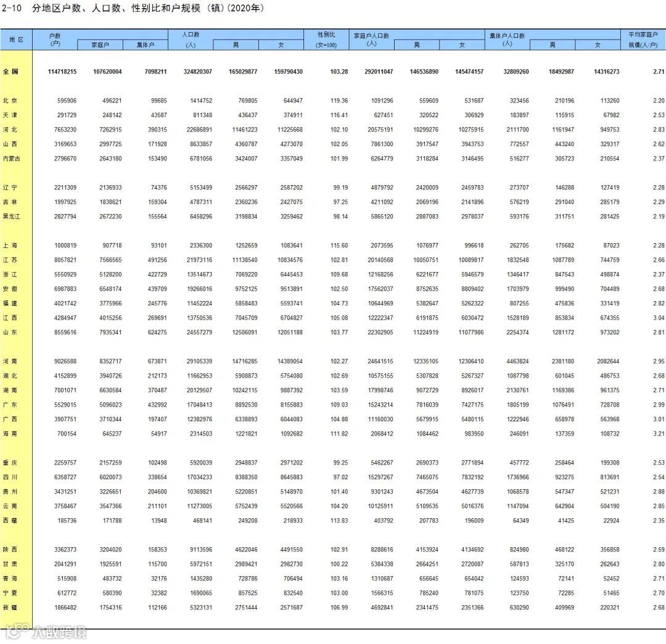Select Xinjiang's sex ratio '106.99'
The height and width of the screenshot is (644, 666).
[339, 607]
